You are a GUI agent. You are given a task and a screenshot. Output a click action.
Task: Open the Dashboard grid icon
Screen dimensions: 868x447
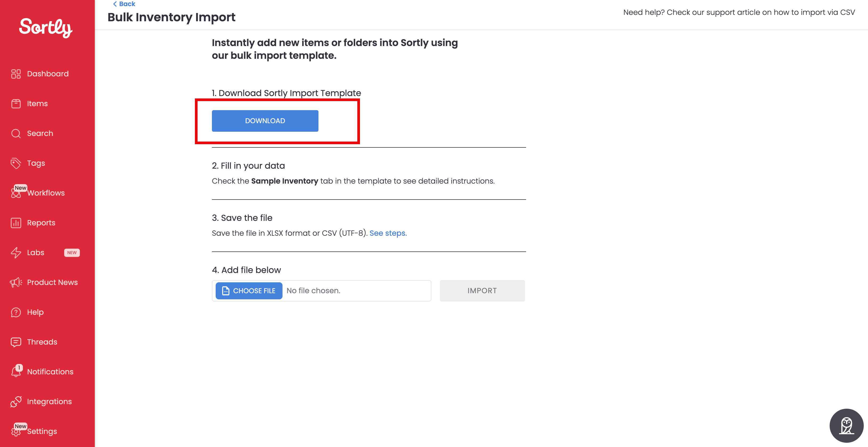click(x=16, y=74)
